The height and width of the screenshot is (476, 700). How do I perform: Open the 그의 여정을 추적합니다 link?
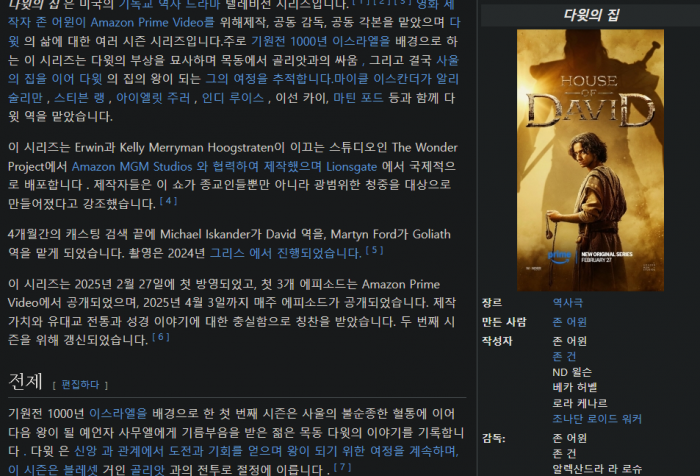[x=269, y=79]
